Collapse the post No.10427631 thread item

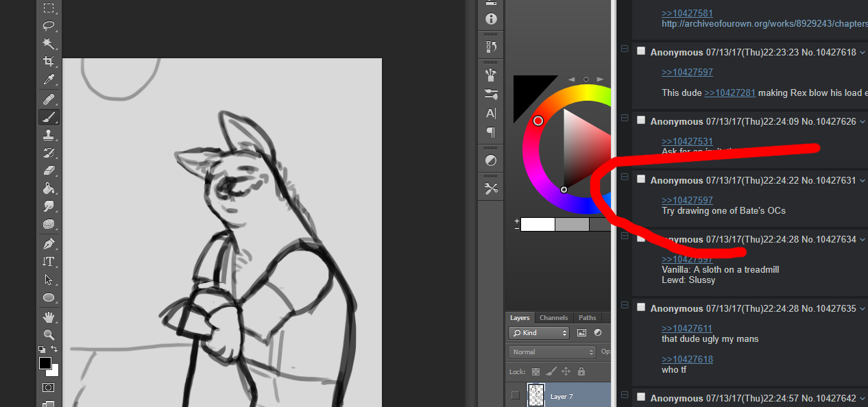coord(625,177)
